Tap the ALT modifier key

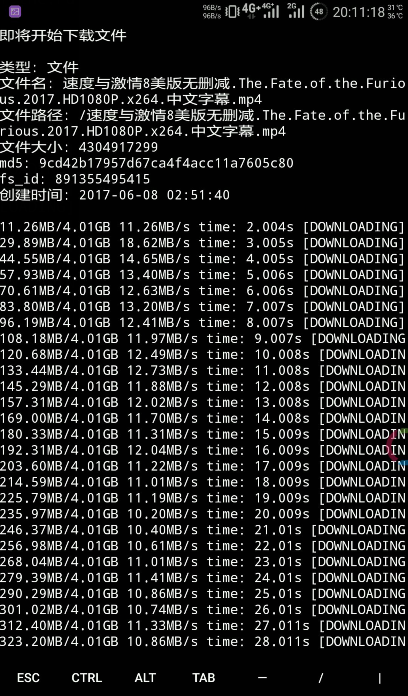[145, 678]
